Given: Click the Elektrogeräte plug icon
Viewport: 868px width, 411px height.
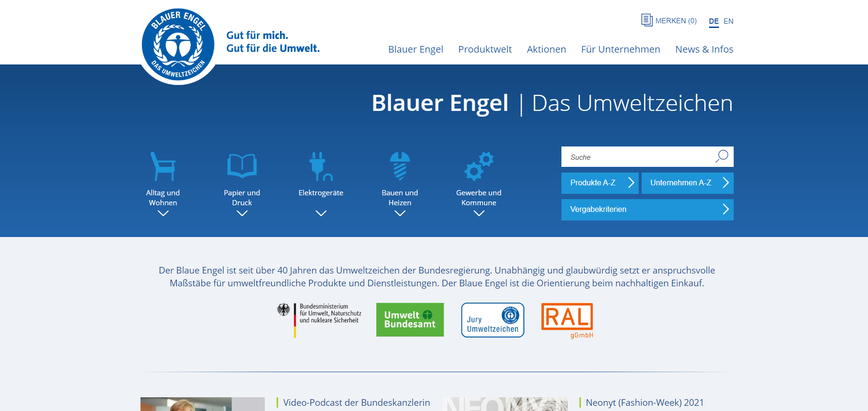Looking at the screenshot, I should coord(320,166).
